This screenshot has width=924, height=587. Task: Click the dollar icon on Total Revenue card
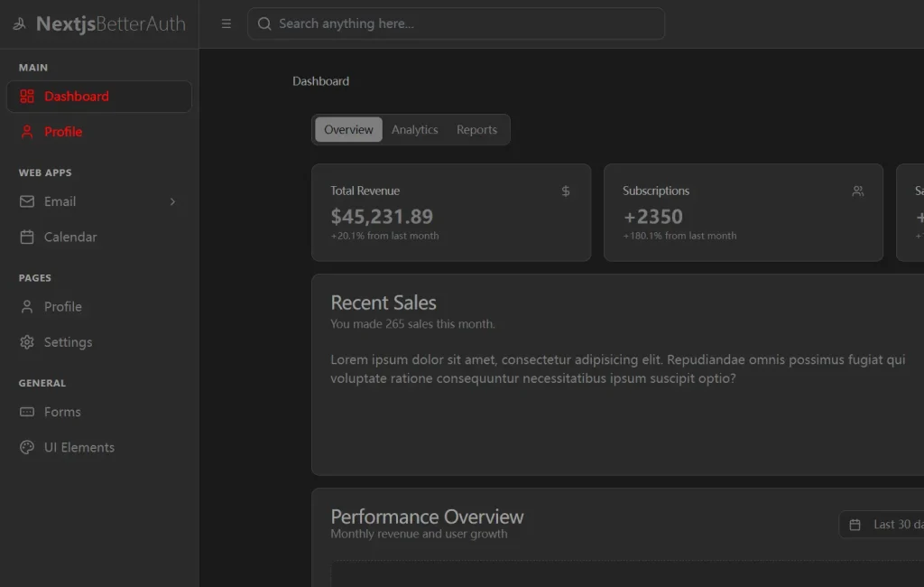point(566,191)
